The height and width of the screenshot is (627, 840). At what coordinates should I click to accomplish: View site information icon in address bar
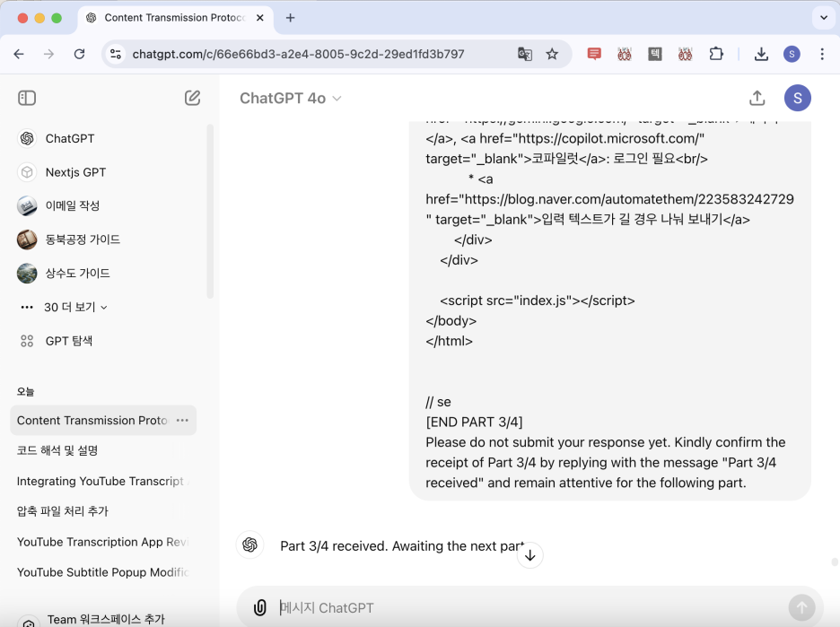coord(116,54)
